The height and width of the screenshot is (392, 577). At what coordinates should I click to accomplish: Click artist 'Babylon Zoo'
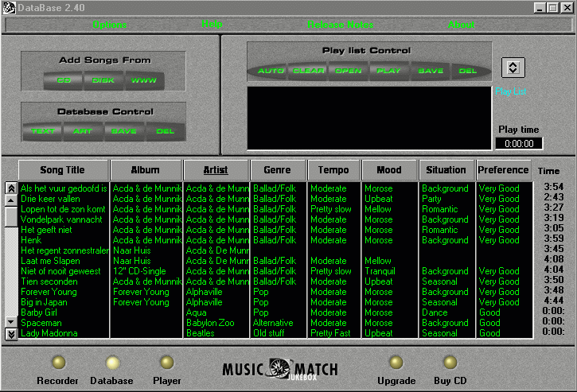pyautogui.click(x=210, y=323)
